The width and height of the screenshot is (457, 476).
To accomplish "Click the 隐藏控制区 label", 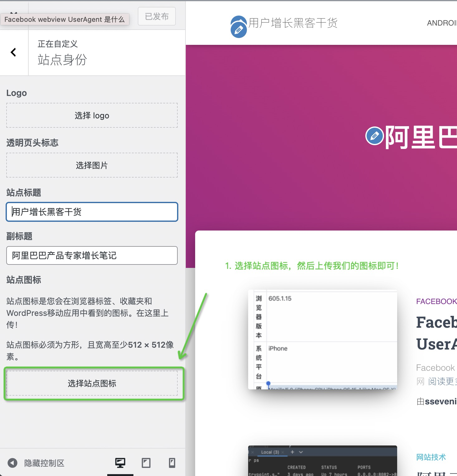I will point(44,463).
